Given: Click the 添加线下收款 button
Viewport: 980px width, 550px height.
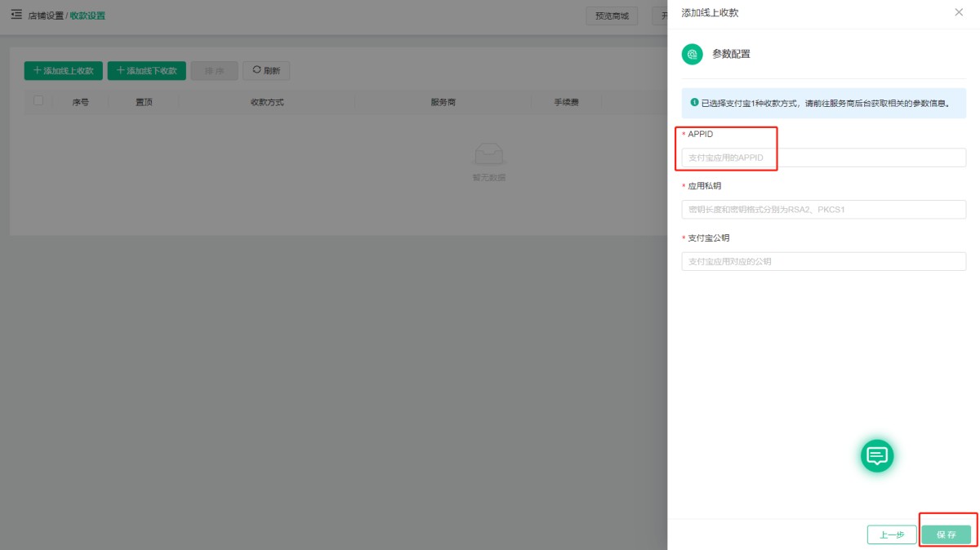Looking at the screenshot, I should pos(147,71).
